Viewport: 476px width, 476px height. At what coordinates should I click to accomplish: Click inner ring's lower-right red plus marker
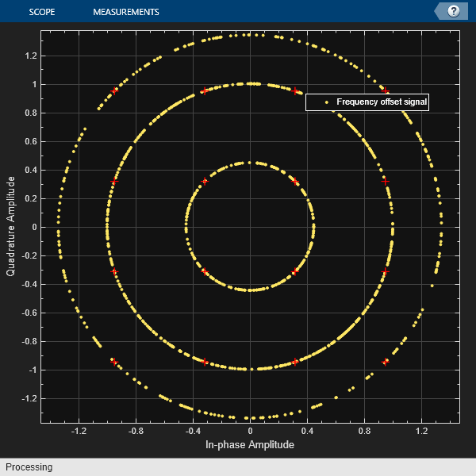[295, 271]
